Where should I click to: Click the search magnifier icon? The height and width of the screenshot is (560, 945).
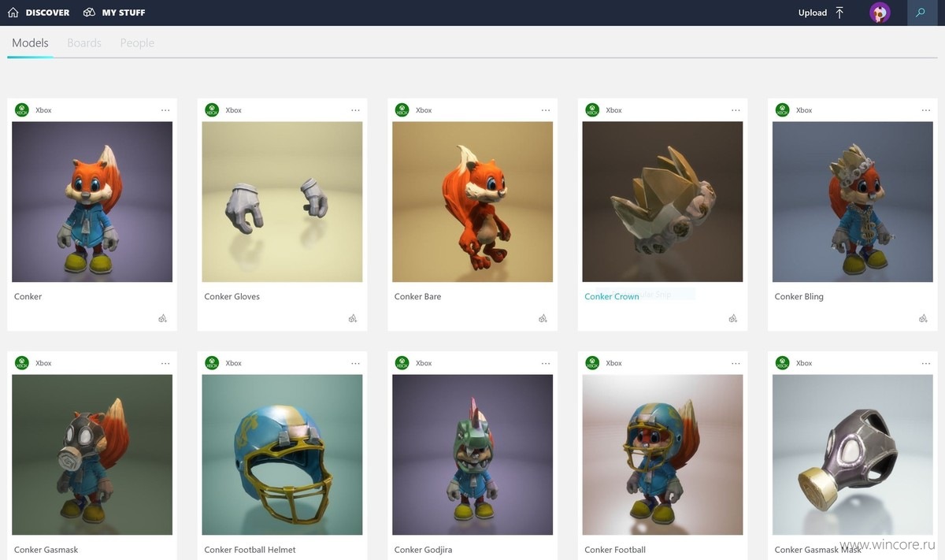coord(921,13)
